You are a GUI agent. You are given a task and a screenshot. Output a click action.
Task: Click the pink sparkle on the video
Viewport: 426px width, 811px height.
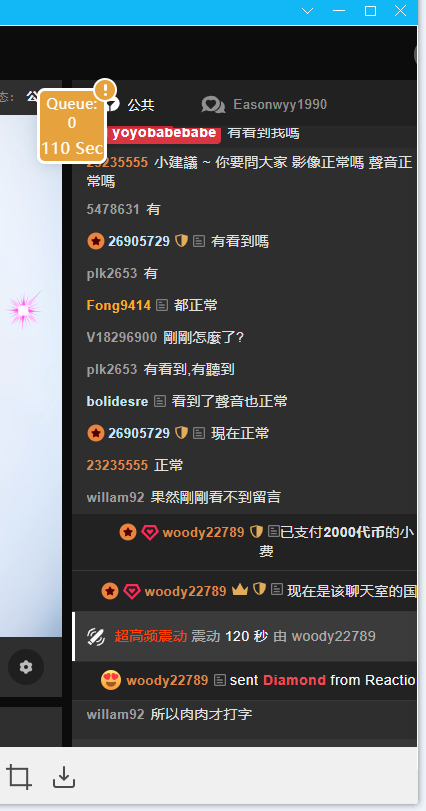click(x=24, y=310)
